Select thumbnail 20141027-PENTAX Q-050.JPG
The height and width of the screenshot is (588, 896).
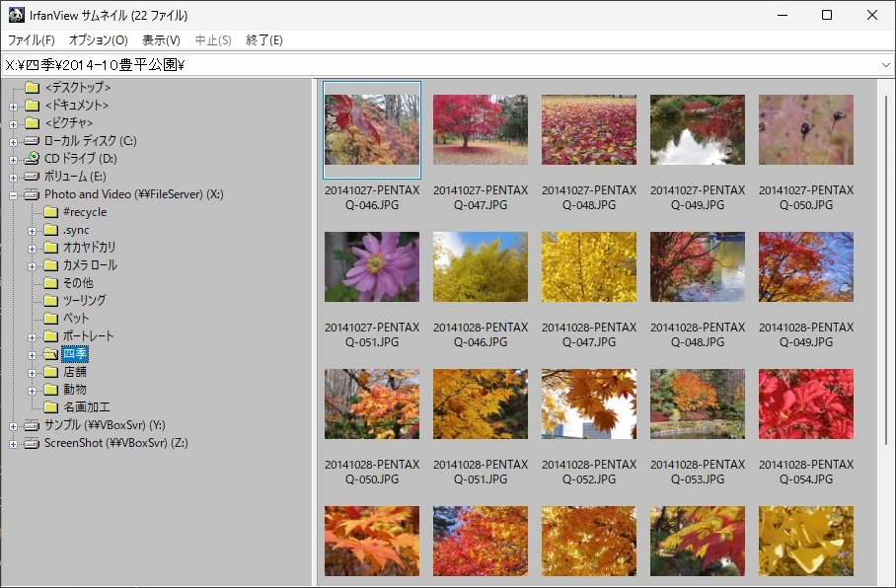[806, 129]
